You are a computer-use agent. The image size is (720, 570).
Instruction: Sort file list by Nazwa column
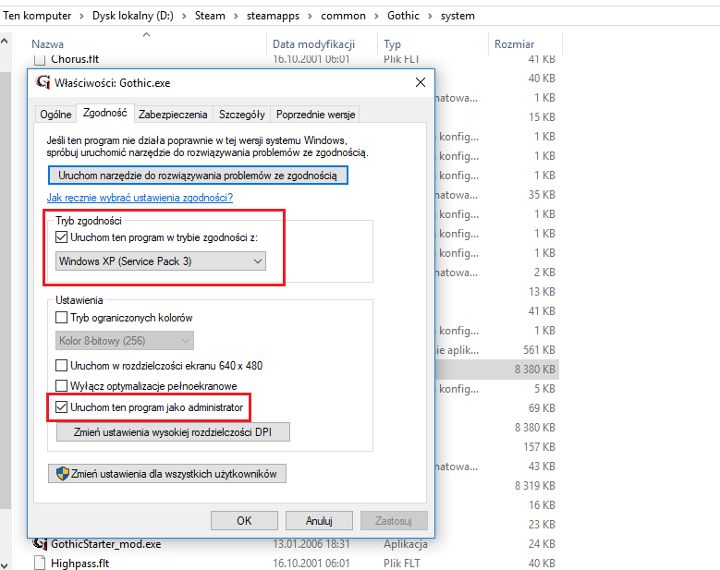(48, 44)
